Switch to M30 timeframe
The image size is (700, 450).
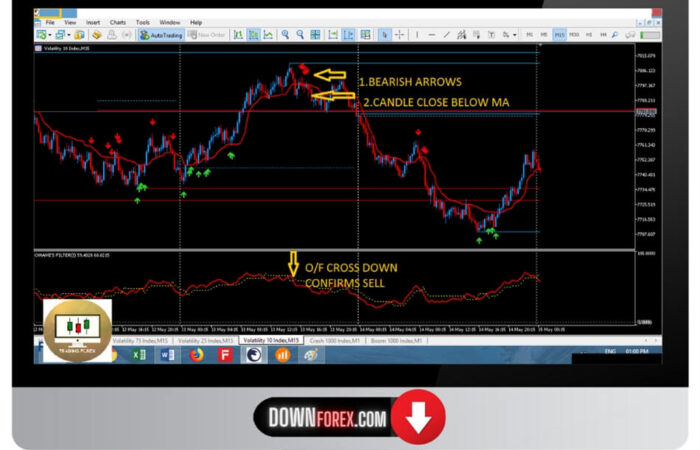(x=574, y=35)
